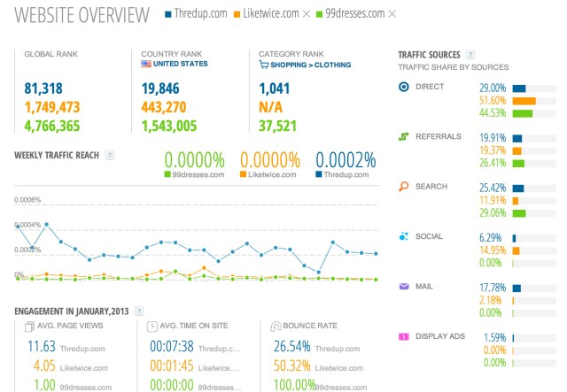This screenshot has width=567, height=392.
Task: Click 99dresses.com in the header legend
Action: [355, 14]
